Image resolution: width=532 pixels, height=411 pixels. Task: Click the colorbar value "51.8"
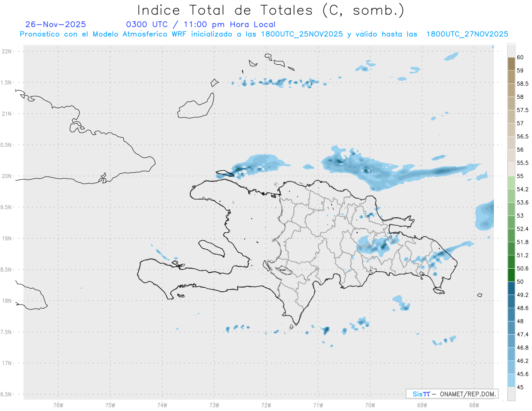pos(523,242)
